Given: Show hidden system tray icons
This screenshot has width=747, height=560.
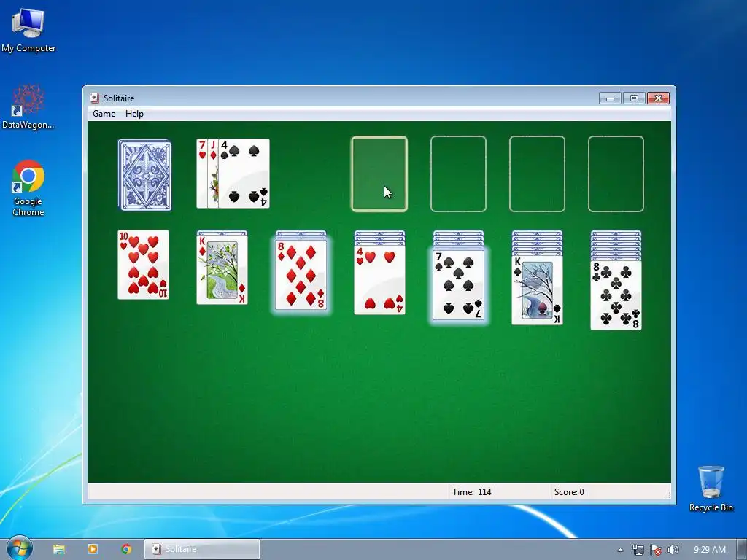Looking at the screenshot, I should click(x=620, y=550).
